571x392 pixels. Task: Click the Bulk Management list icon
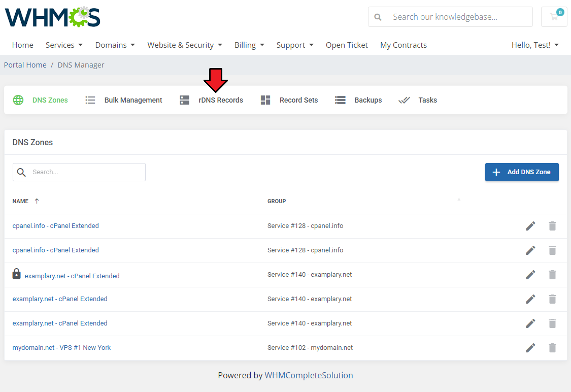coord(90,100)
